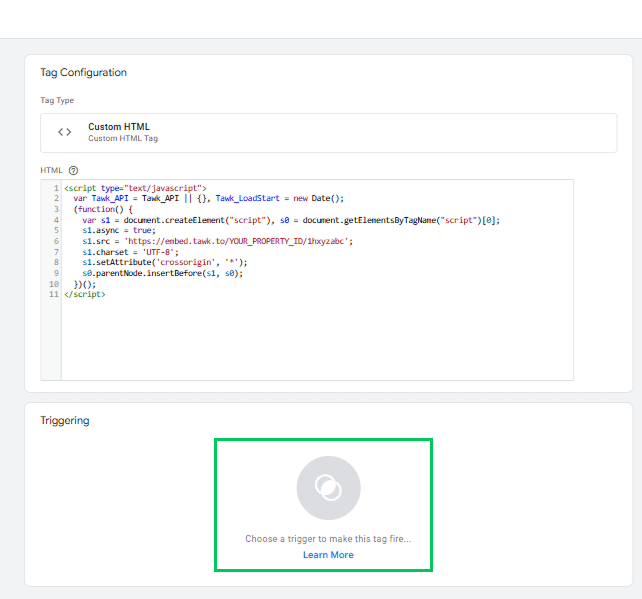
Task: Click the "(function() {" code line
Action: 103,209
